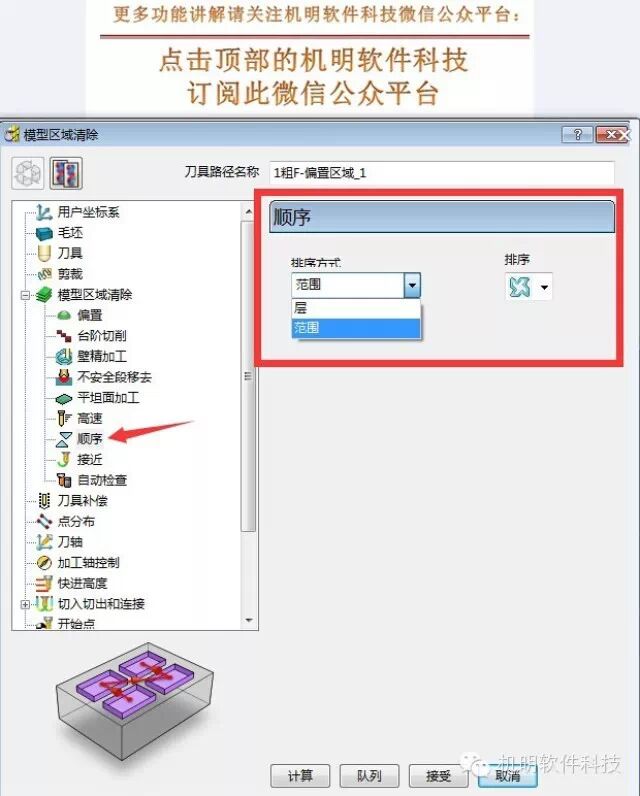Select the 用户坐标系 tree icon

click(x=44, y=212)
